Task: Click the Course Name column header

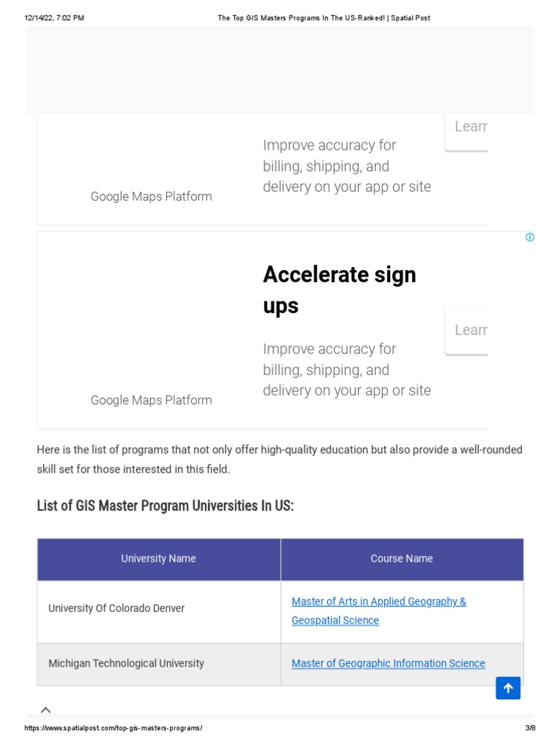Action: coord(402,559)
